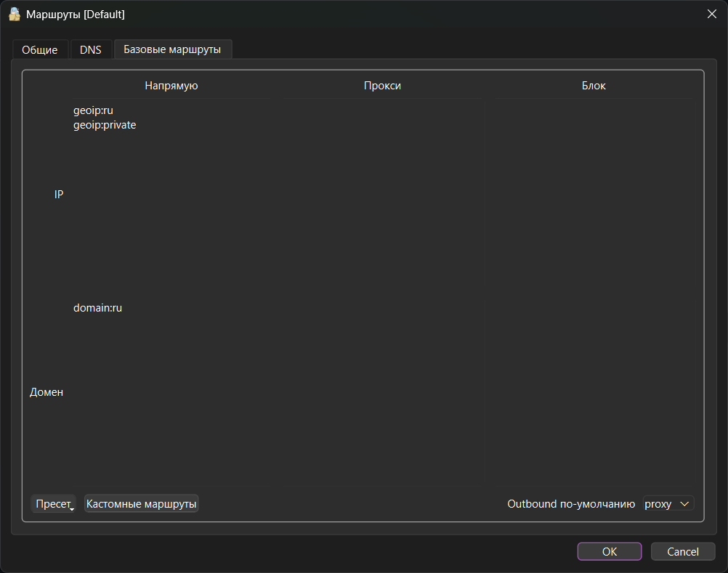Switch to the Общие tab
The image size is (728, 573).
tap(40, 50)
